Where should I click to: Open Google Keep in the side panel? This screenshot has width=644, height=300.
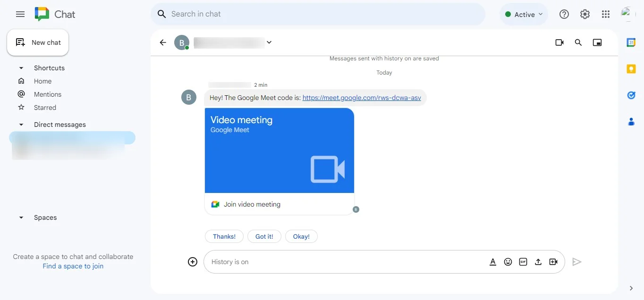[x=631, y=69]
